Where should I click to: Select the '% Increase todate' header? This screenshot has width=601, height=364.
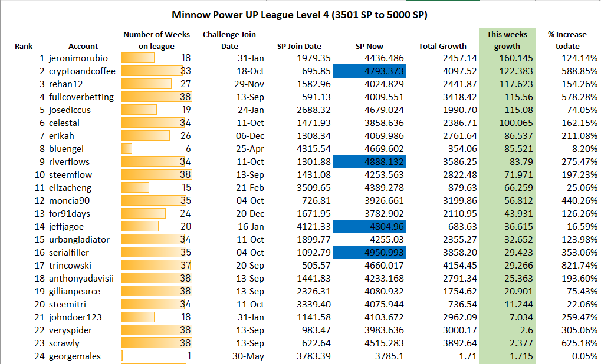pos(567,40)
